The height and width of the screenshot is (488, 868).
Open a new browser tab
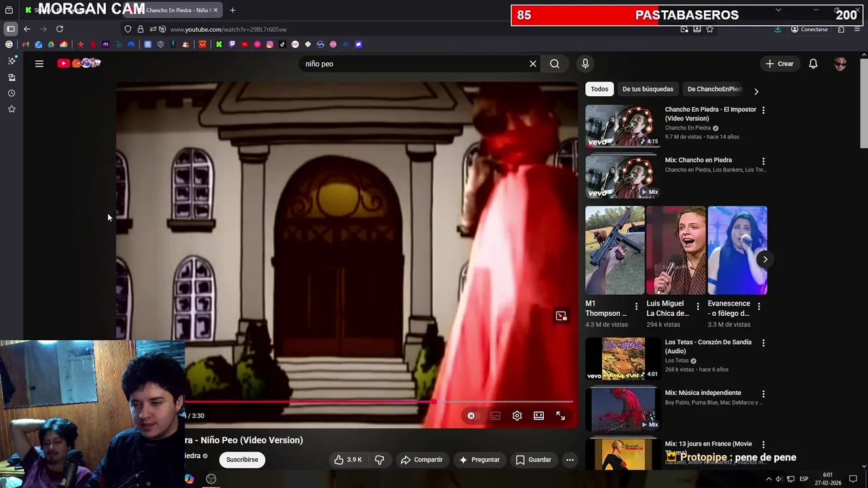[x=233, y=10]
